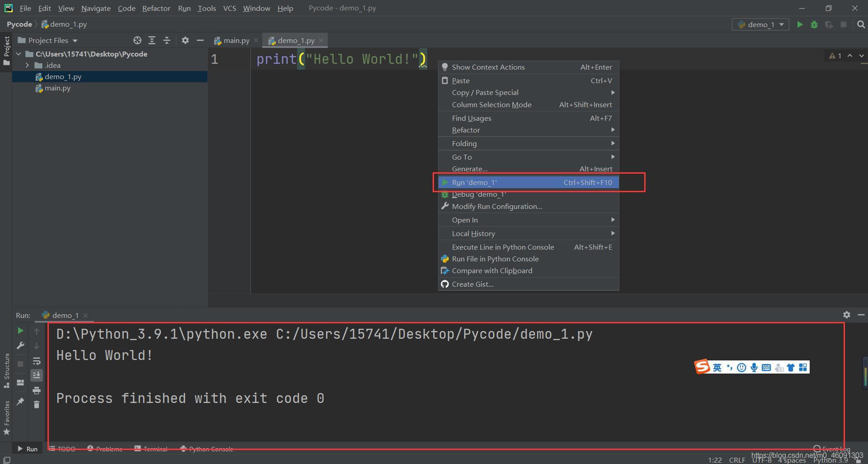
Task: Click the Stop square in Run panel
Action: (20, 364)
